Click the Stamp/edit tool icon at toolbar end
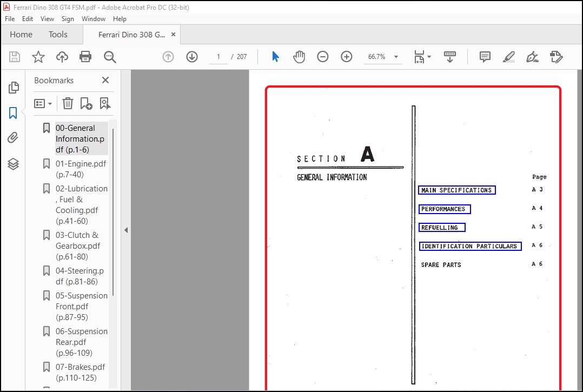The height and width of the screenshot is (392, 583). [556, 57]
